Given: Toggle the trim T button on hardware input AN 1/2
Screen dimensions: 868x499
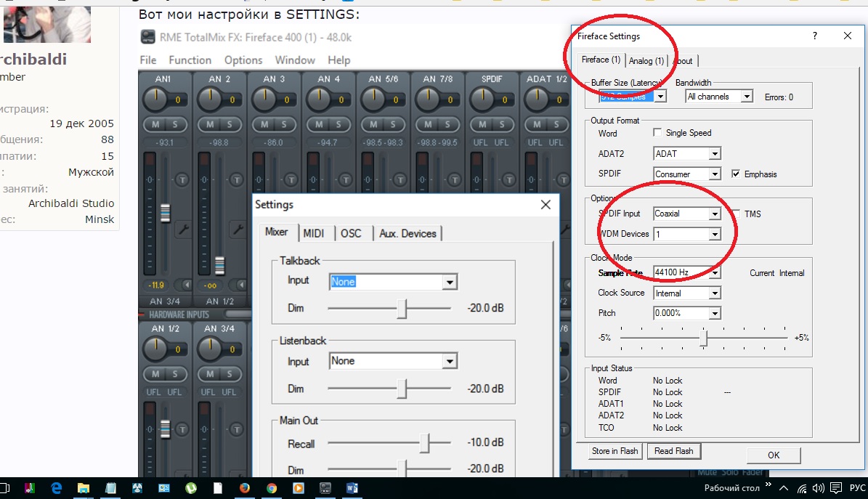Looking at the screenshot, I should tap(182, 429).
